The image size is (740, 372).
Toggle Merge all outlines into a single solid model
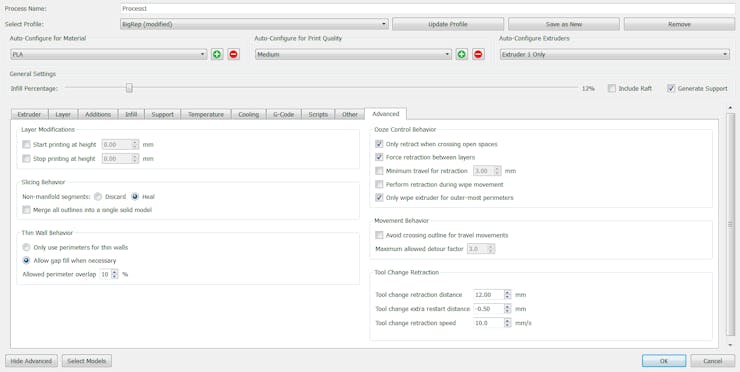(x=26, y=210)
